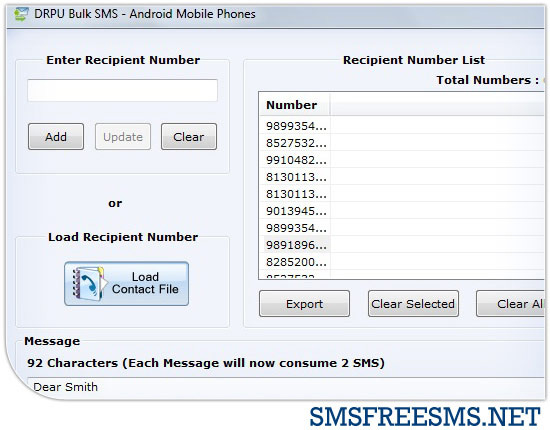
Task: Select the highlighted 9891896... row
Action: coord(402,245)
